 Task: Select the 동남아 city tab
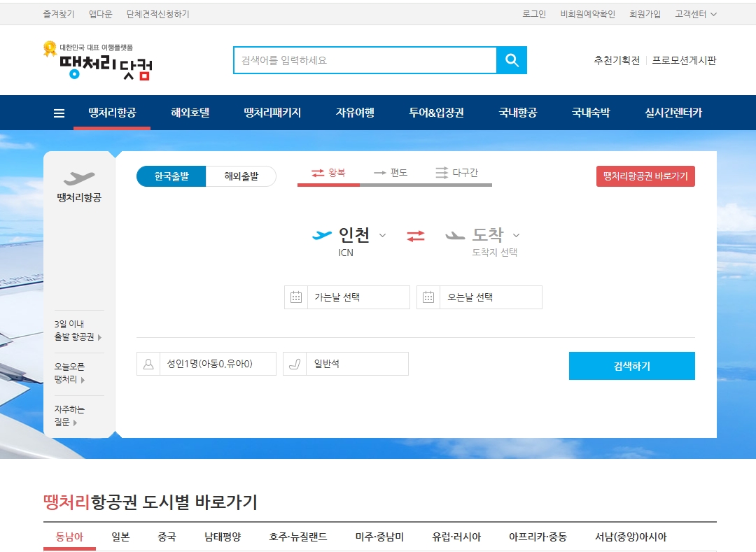point(69,537)
